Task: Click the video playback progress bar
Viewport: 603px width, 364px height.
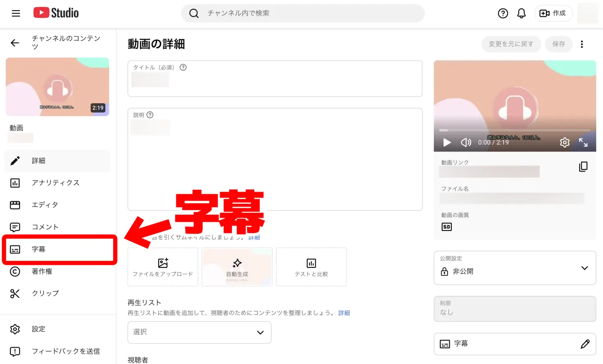Action: 515,130
